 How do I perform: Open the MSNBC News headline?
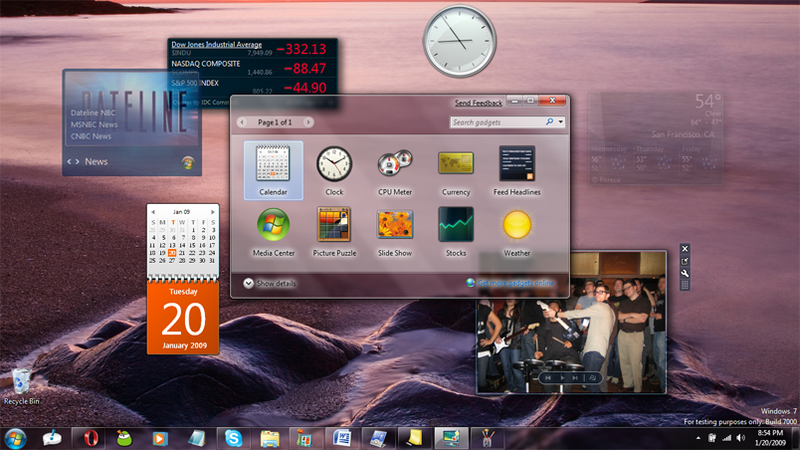pyautogui.click(x=94, y=124)
